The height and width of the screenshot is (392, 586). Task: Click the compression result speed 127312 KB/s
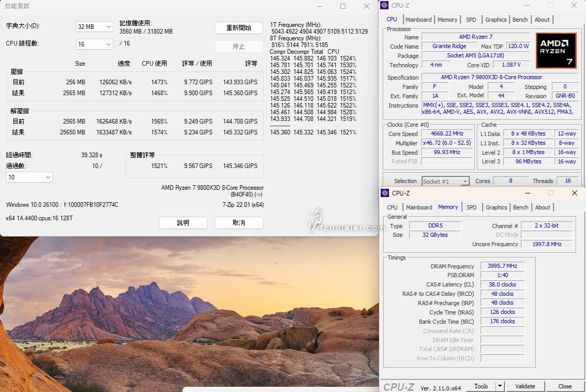coord(115,93)
